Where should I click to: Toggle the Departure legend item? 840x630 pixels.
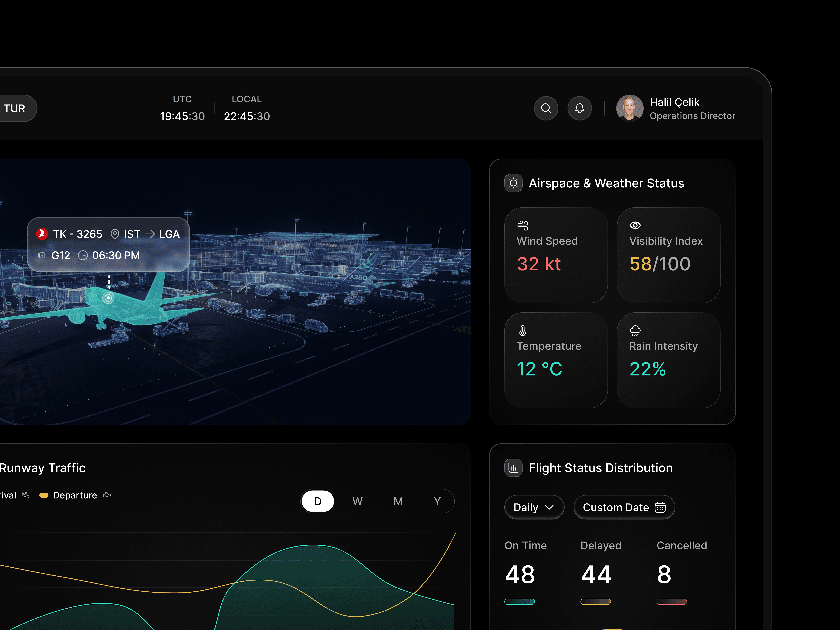[x=75, y=495]
